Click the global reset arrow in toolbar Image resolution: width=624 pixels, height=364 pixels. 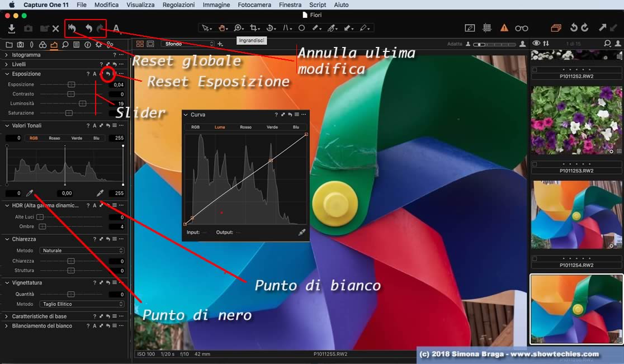(x=73, y=28)
